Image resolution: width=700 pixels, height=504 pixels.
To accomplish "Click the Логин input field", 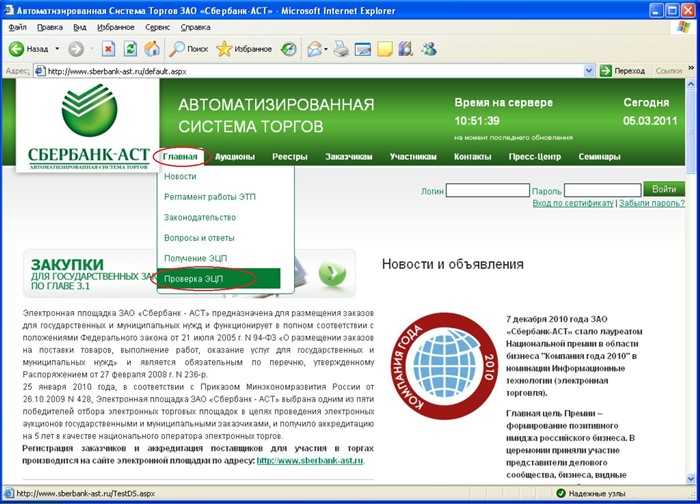I will pos(488,190).
